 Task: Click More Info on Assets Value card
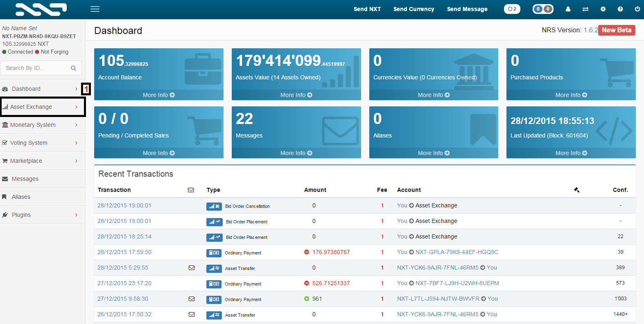(x=296, y=95)
